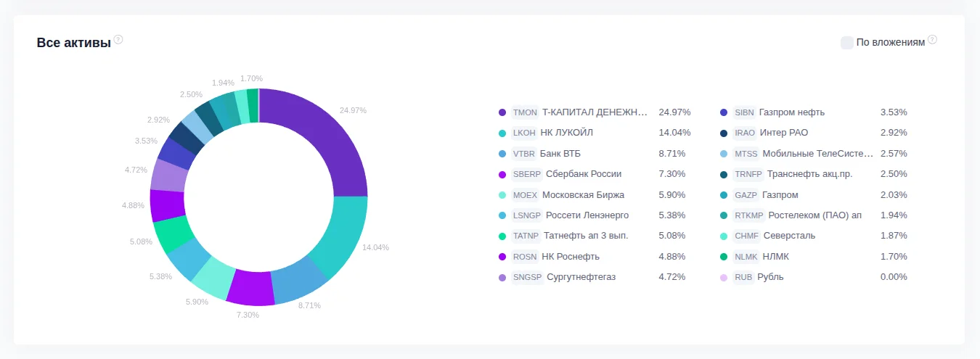The height and width of the screenshot is (359, 980).
Task: Click the 7.30% violet chart slice
Action: [x=250, y=288]
